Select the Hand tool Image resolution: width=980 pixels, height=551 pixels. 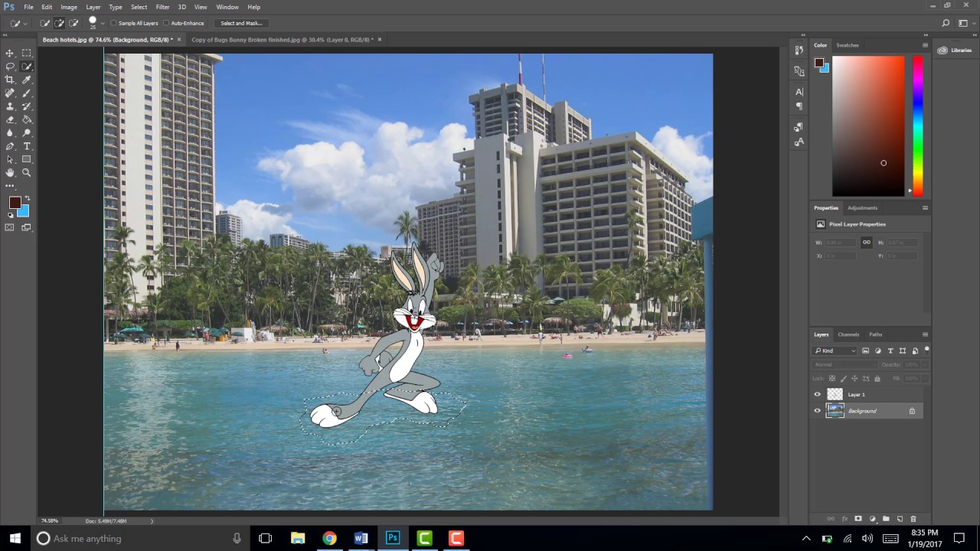[10, 173]
